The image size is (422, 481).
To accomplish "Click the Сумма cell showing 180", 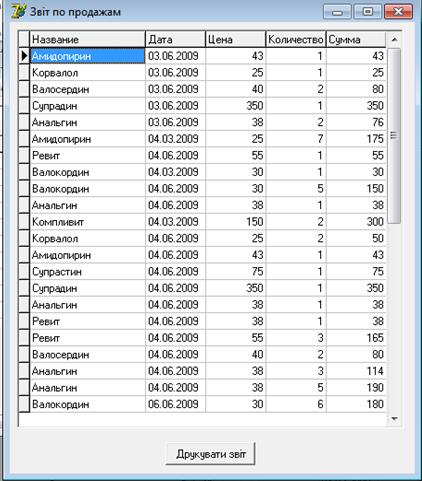I will pyautogui.click(x=356, y=404).
